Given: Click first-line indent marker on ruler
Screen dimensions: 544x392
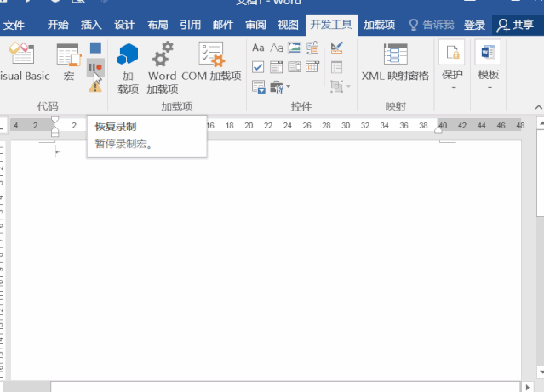Looking at the screenshot, I should (54, 120).
